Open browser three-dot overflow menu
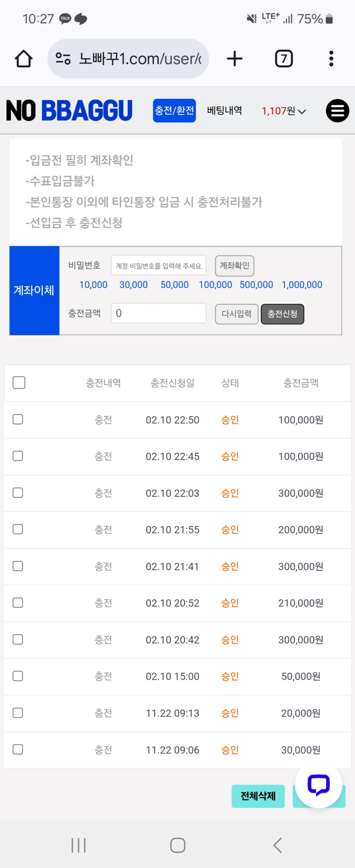This screenshot has height=868, width=355. coord(331,59)
